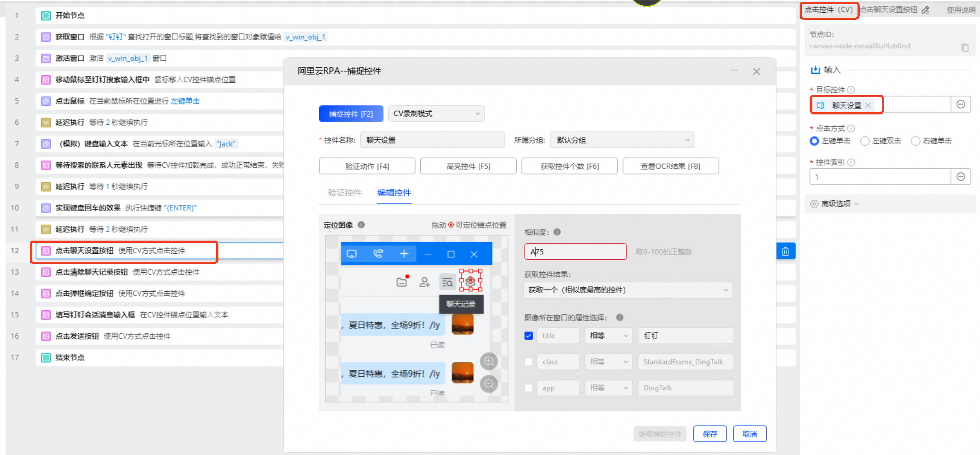Show info tooltip next to 相似度

tap(557, 232)
